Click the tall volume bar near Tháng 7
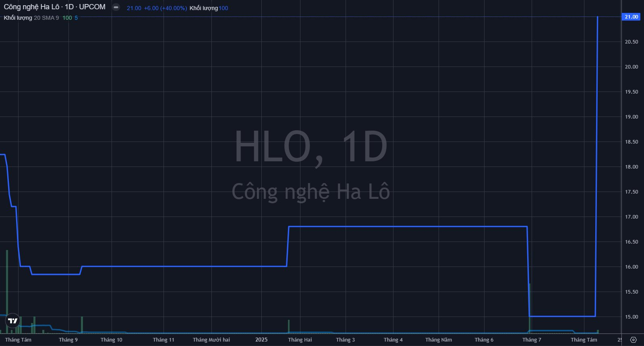644x346 pixels. [530, 306]
